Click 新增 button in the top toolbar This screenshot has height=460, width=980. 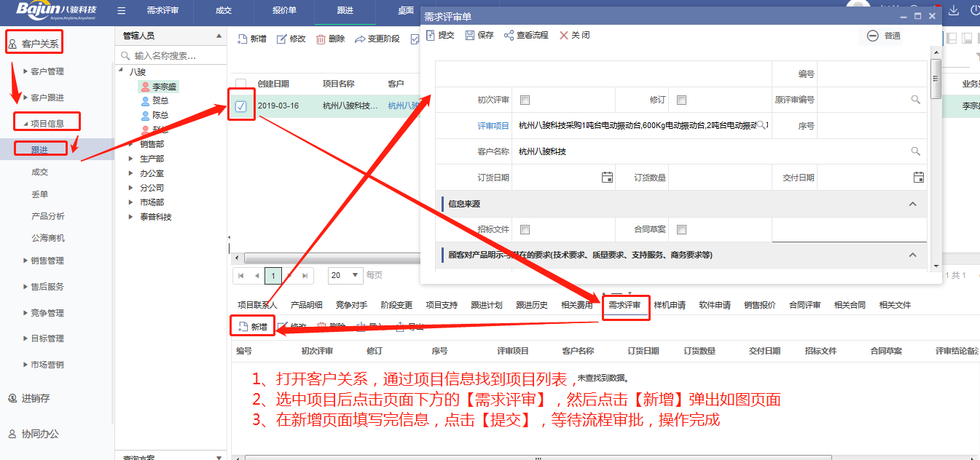click(x=252, y=39)
